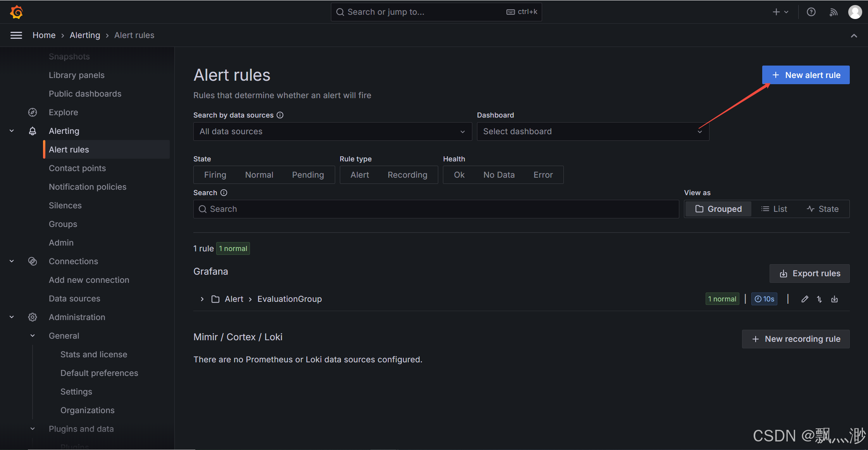Open Silences page
The image size is (868, 450).
65,206
